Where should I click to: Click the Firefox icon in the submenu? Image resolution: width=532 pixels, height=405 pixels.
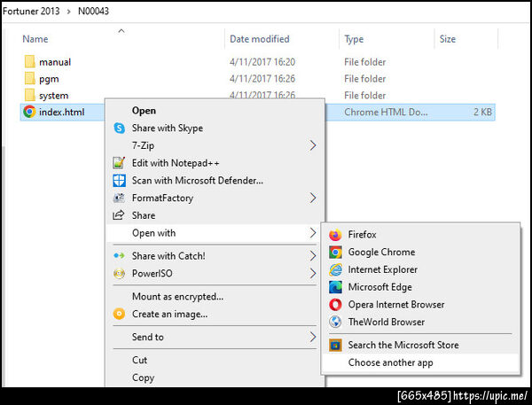[x=335, y=235]
